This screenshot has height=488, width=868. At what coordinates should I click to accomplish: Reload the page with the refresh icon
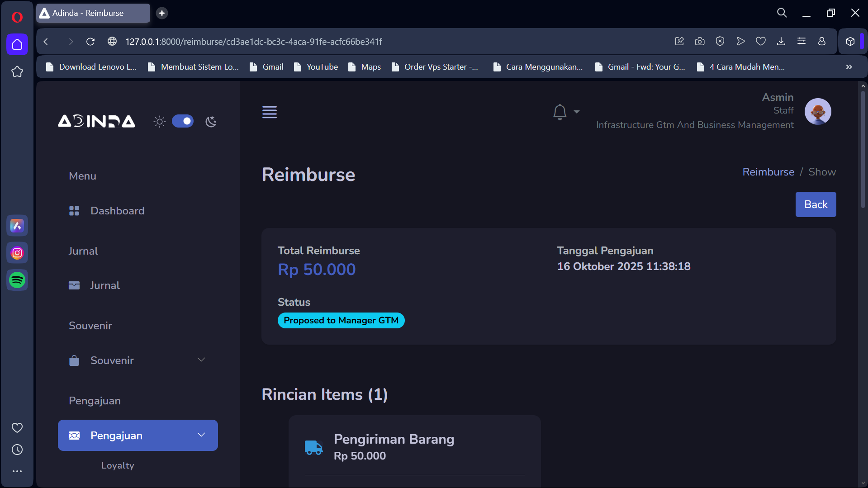click(90, 42)
